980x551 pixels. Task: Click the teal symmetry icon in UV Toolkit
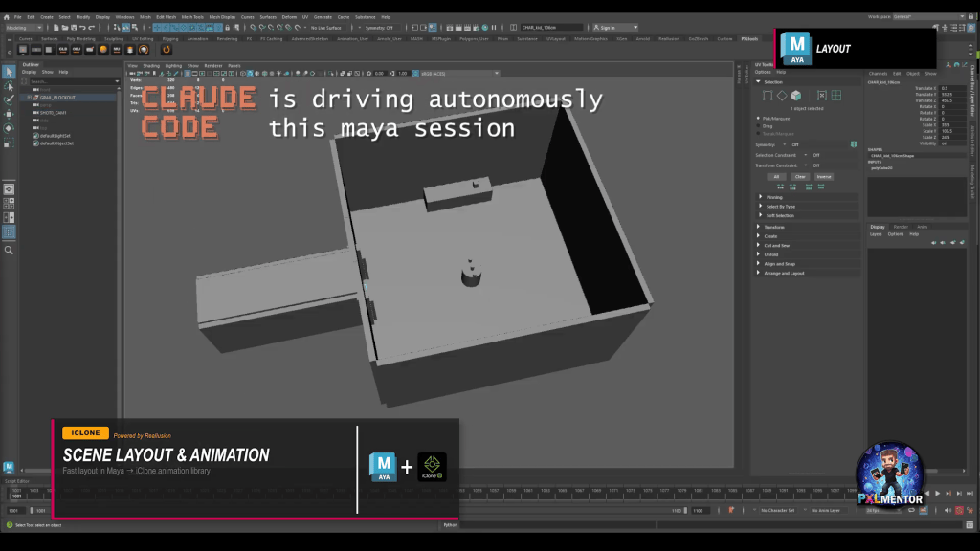pos(854,144)
